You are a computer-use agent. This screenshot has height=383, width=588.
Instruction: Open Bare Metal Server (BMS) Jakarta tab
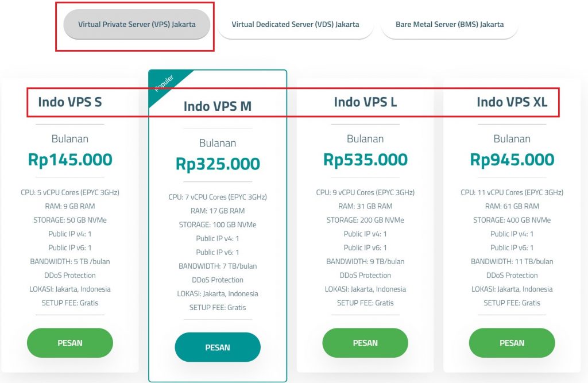tap(450, 25)
